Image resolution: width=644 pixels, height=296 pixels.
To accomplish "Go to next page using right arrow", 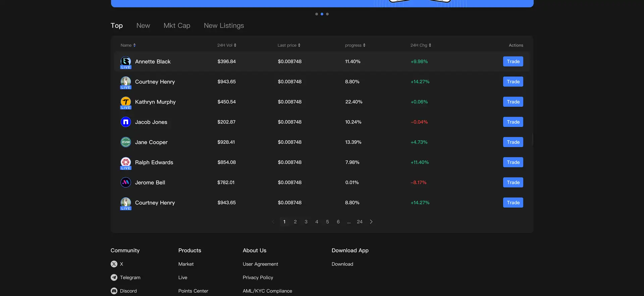I will pos(371,222).
